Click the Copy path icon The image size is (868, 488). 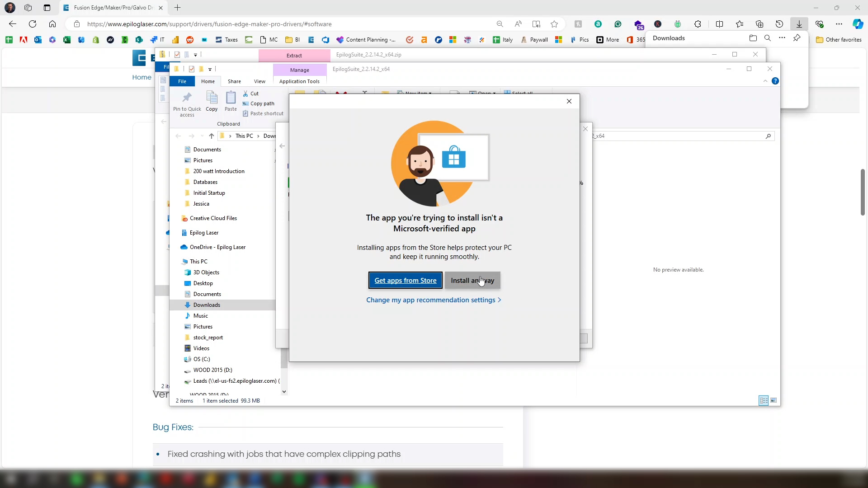point(245,103)
